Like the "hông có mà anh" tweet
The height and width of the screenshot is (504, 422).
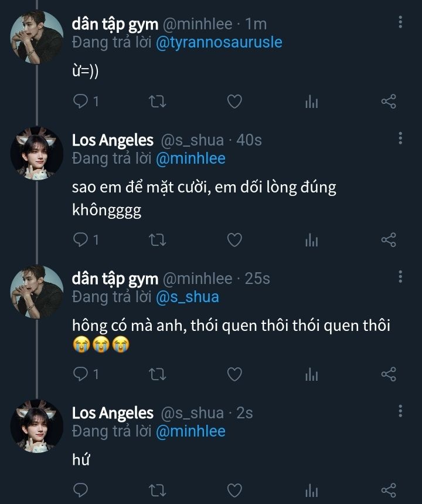(x=234, y=373)
